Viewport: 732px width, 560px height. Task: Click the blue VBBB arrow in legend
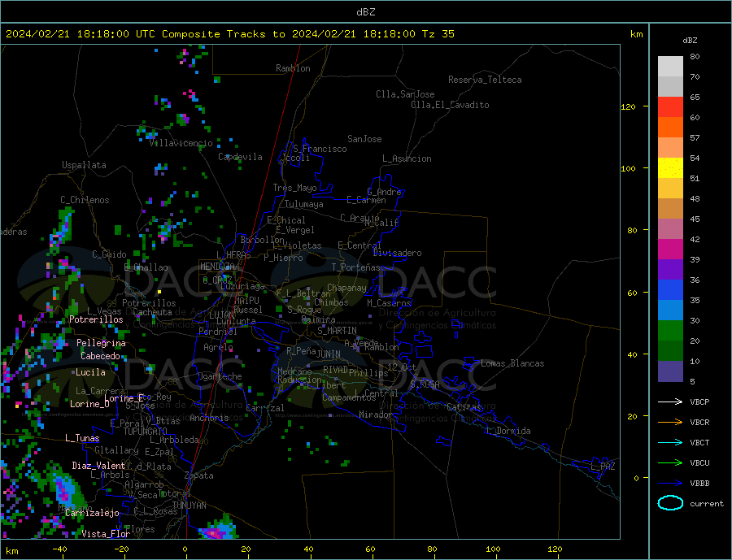click(670, 484)
